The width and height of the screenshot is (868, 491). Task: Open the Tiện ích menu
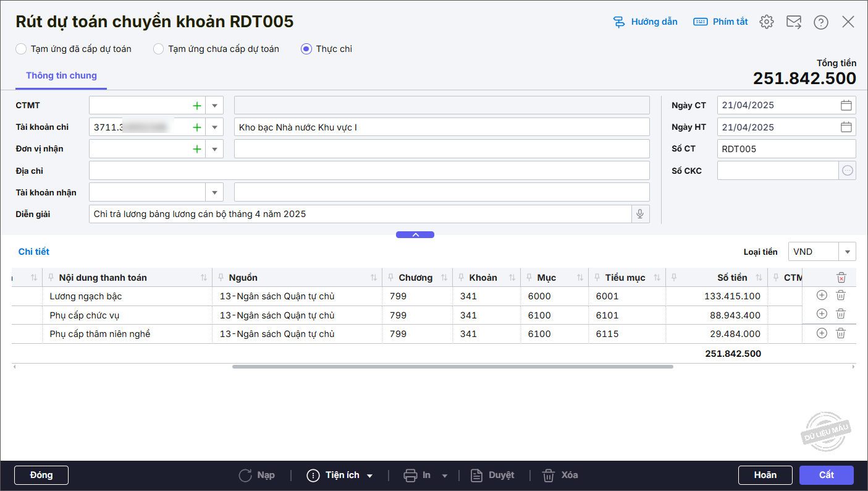(x=340, y=476)
